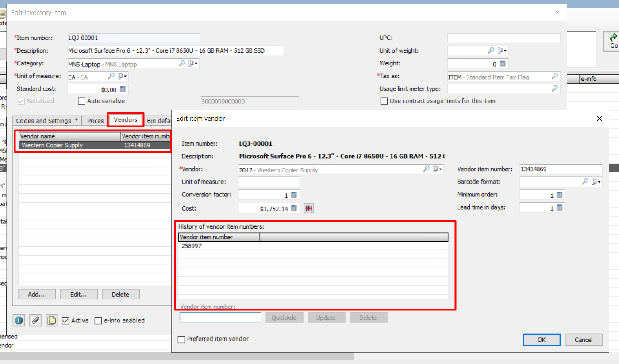Open item notes icon

point(52,321)
